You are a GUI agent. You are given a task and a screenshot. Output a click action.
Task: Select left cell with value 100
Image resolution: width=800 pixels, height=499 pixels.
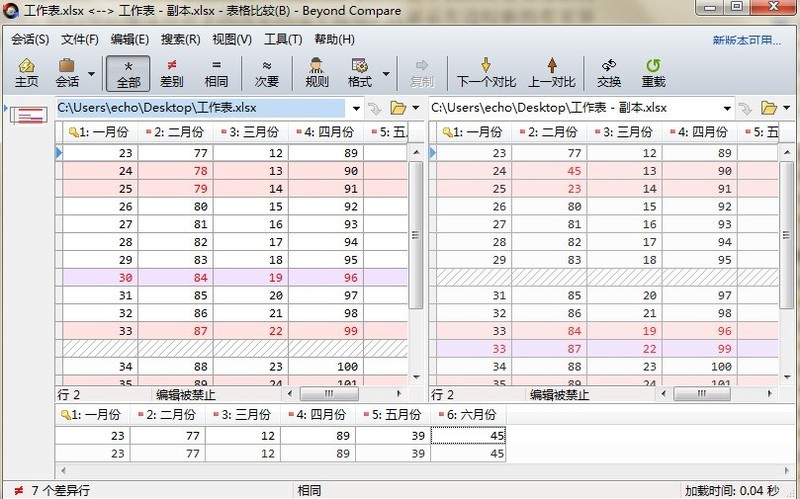pyautogui.click(x=326, y=366)
